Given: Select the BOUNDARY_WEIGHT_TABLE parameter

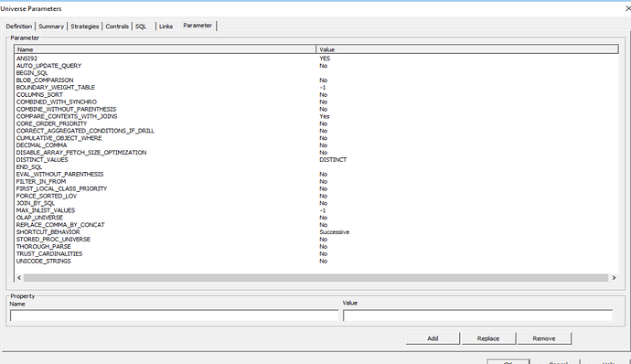Looking at the screenshot, I should [x=56, y=88].
